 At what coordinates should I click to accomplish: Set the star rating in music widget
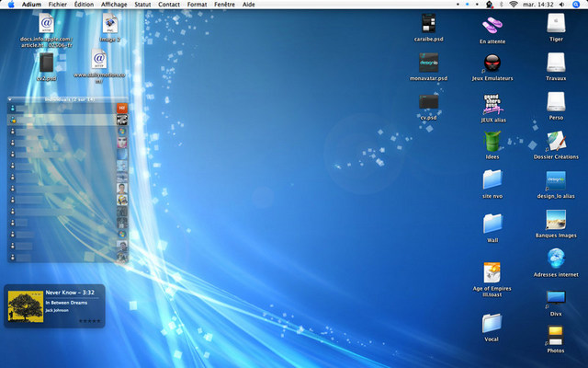[90, 321]
